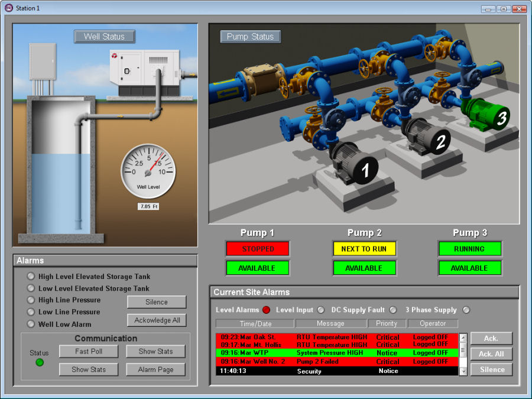The image size is (532, 399).
Task: Open the Alarm Page
Action: click(155, 369)
